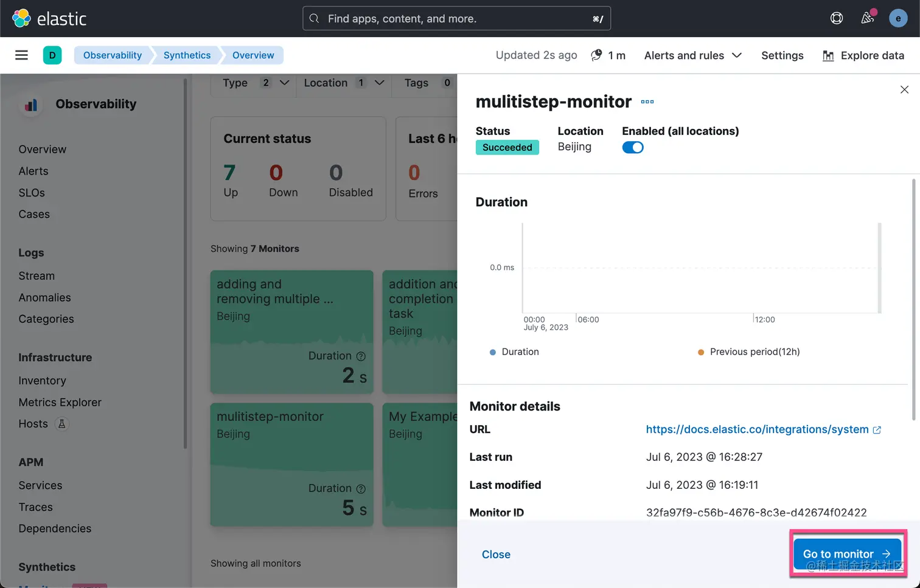
Task: Click the Last modified value 16:19:11
Action: 702,485
